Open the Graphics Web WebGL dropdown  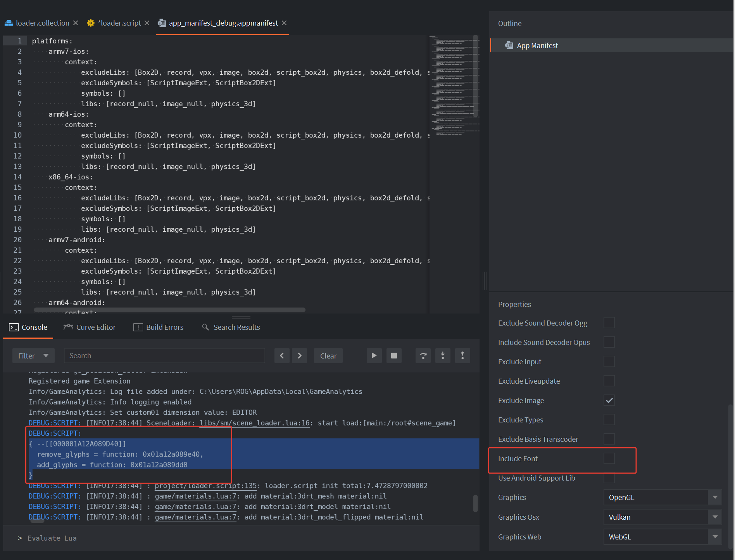[663, 537]
